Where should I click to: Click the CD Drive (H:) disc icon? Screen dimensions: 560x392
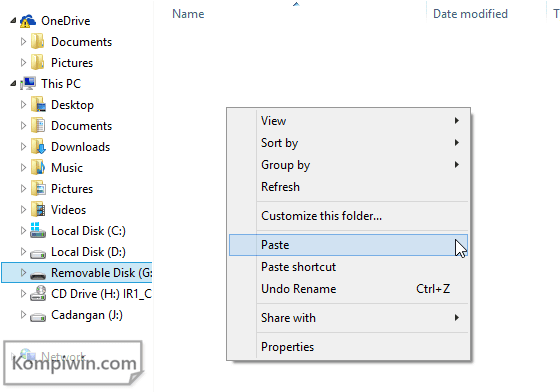coord(38,293)
